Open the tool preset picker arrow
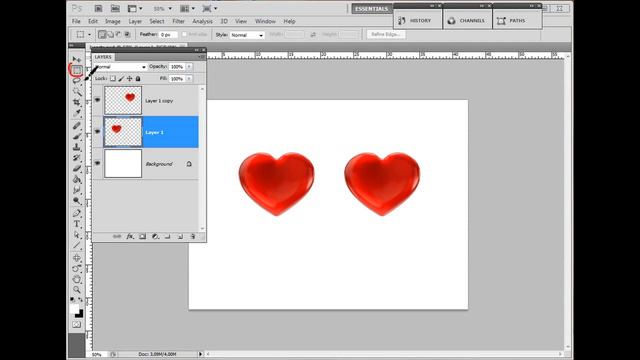The height and width of the screenshot is (360, 640). [89, 34]
